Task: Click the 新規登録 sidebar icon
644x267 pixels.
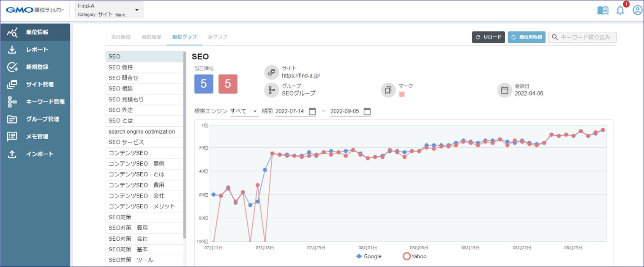Action: pyautogui.click(x=12, y=67)
